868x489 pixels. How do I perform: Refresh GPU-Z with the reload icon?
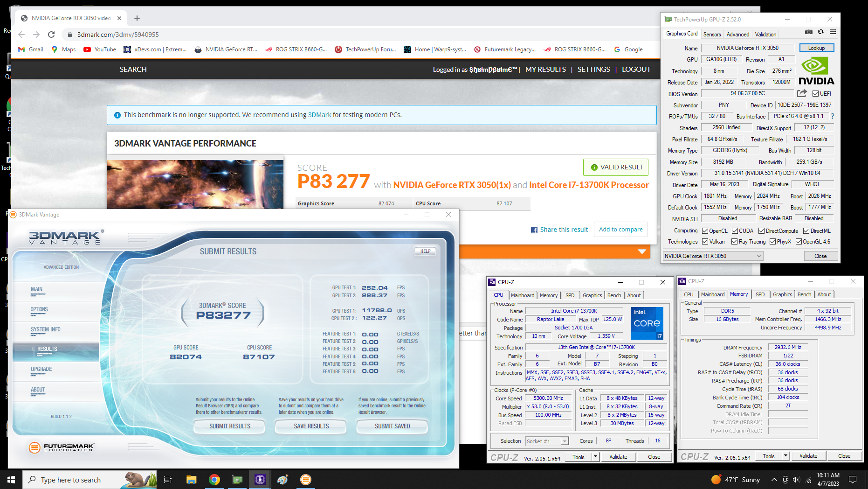[x=820, y=32]
